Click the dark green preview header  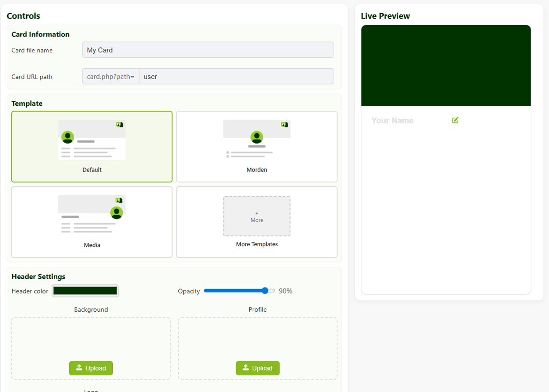click(x=446, y=65)
